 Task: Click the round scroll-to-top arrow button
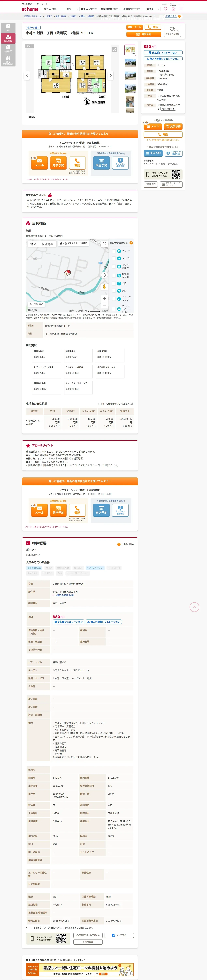[194, 607]
